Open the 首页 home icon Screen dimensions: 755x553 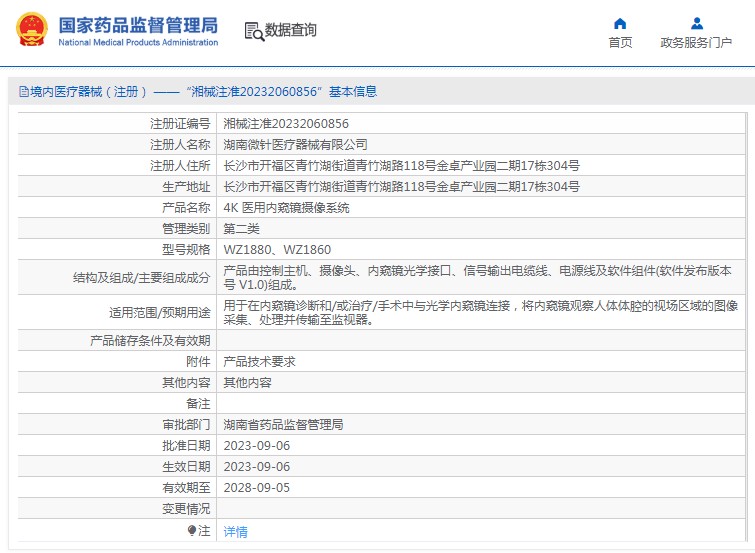point(620,24)
